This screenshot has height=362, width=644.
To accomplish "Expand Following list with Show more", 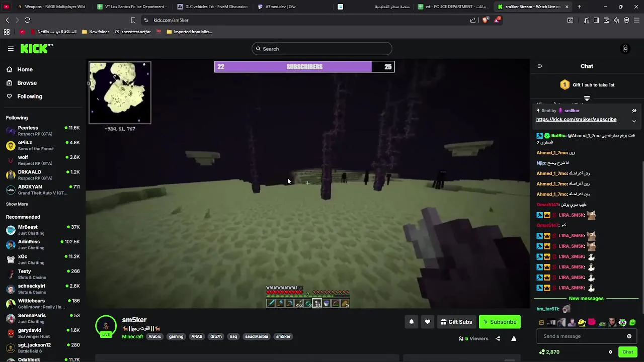I will click(x=17, y=204).
